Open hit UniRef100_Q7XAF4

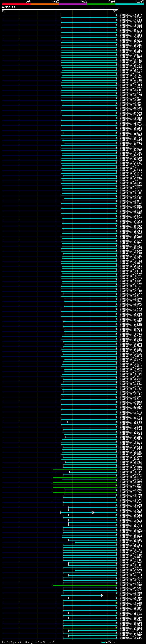click(131, 27)
